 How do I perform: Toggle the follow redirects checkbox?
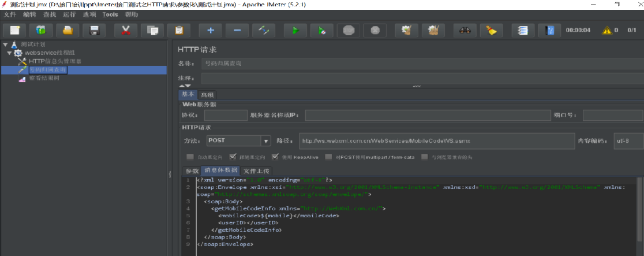point(233,157)
